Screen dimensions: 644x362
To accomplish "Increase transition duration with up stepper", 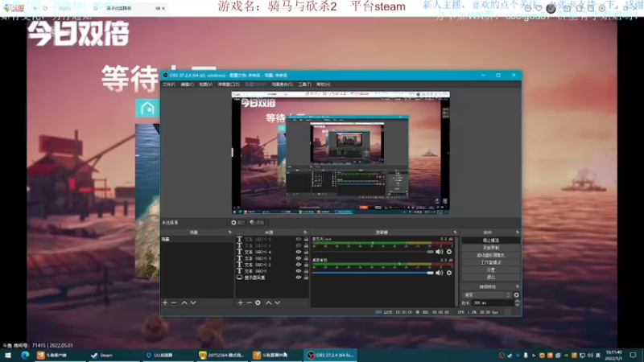I will click(517, 301).
